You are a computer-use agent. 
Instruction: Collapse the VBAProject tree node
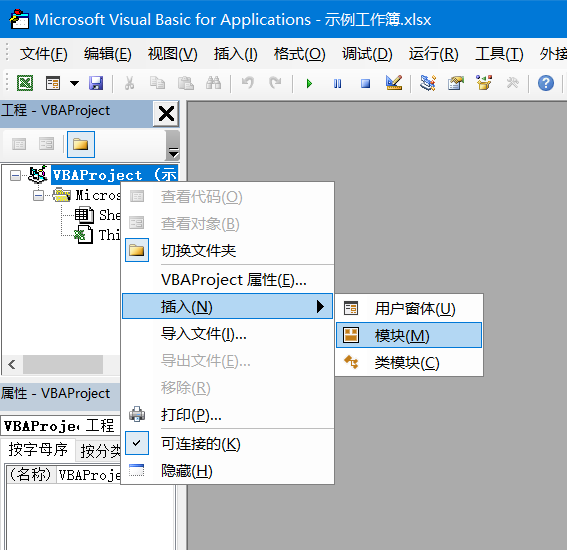15,176
